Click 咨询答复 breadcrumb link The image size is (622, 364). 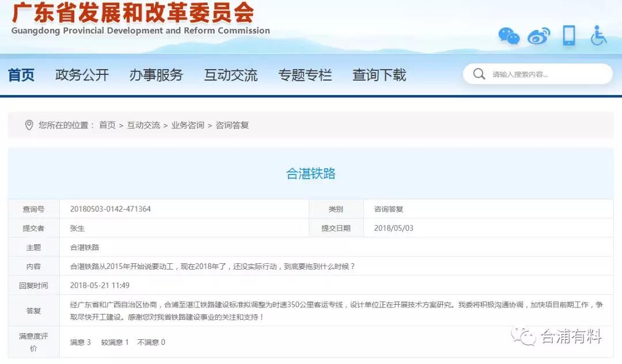click(232, 125)
